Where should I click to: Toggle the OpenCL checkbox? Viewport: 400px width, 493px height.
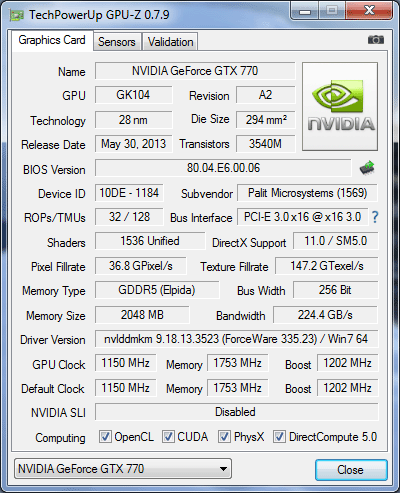(105, 436)
